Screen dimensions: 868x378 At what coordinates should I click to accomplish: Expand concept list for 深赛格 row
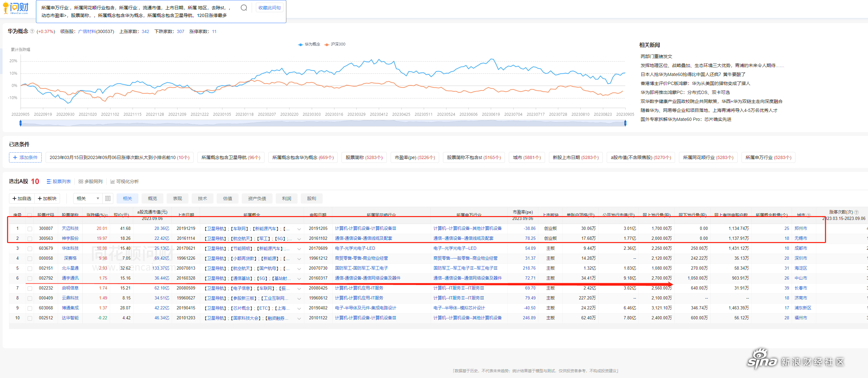click(299, 259)
